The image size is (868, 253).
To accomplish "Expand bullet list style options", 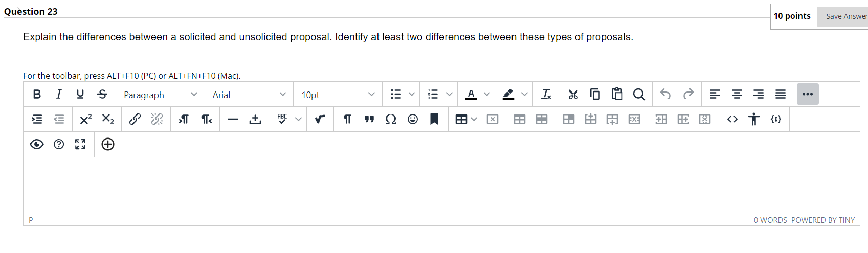I will click(412, 94).
